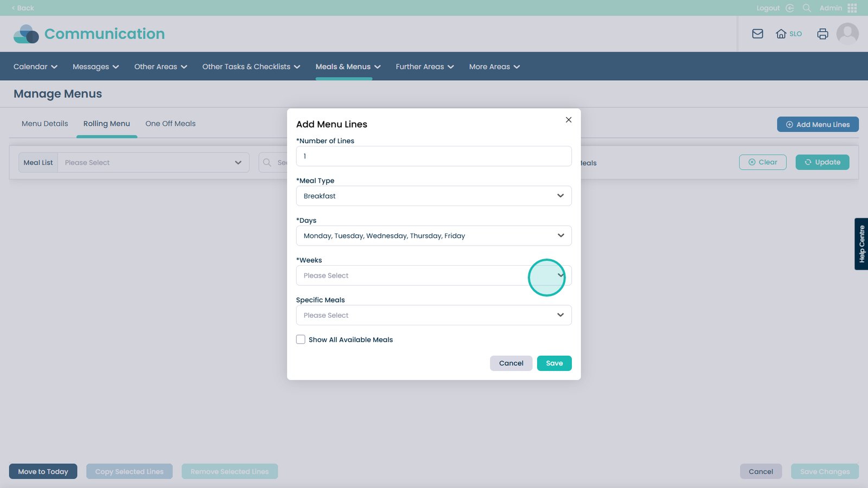This screenshot has width=868, height=488.
Task: Click the Number of Lines input field
Action: 433,156
